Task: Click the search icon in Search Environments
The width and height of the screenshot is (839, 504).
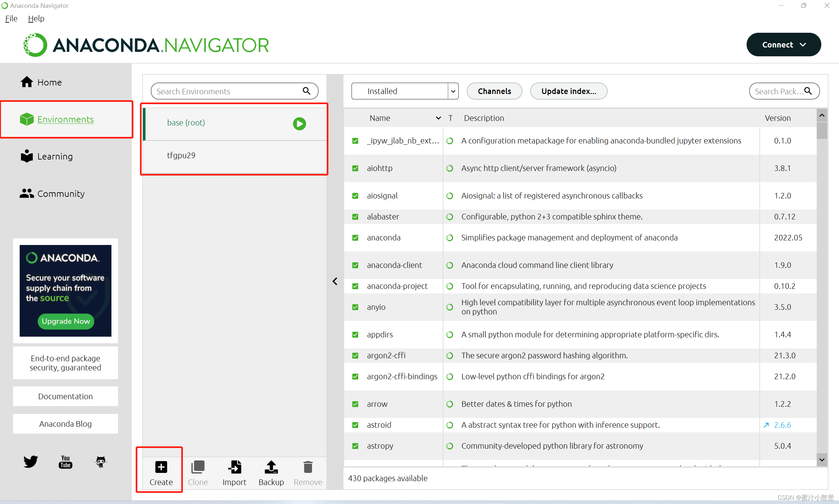Action: 306,91
